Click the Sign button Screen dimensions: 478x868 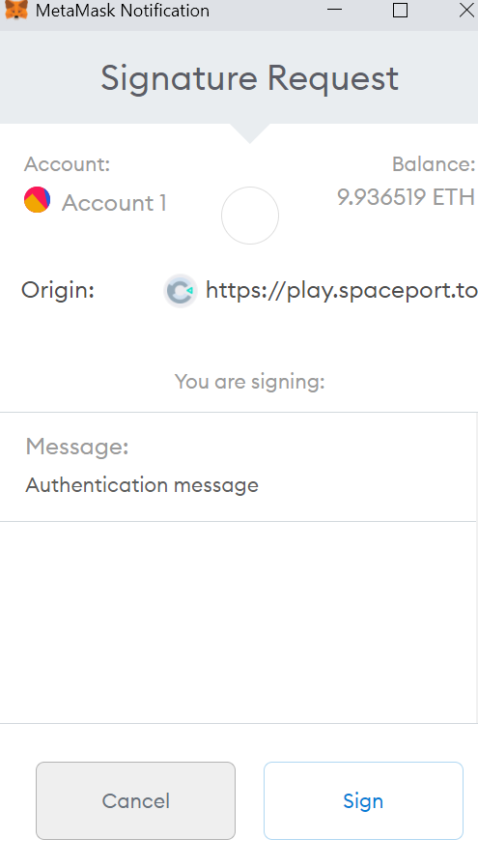(363, 800)
